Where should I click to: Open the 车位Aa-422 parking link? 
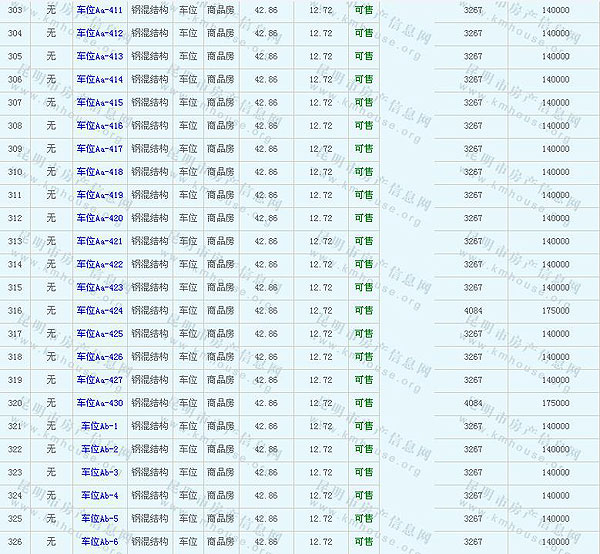point(100,264)
